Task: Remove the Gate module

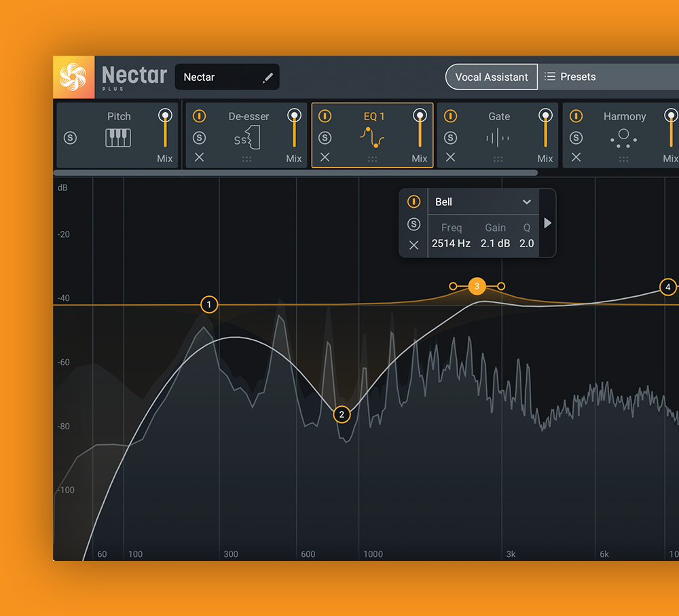Action: tap(450, 157)
